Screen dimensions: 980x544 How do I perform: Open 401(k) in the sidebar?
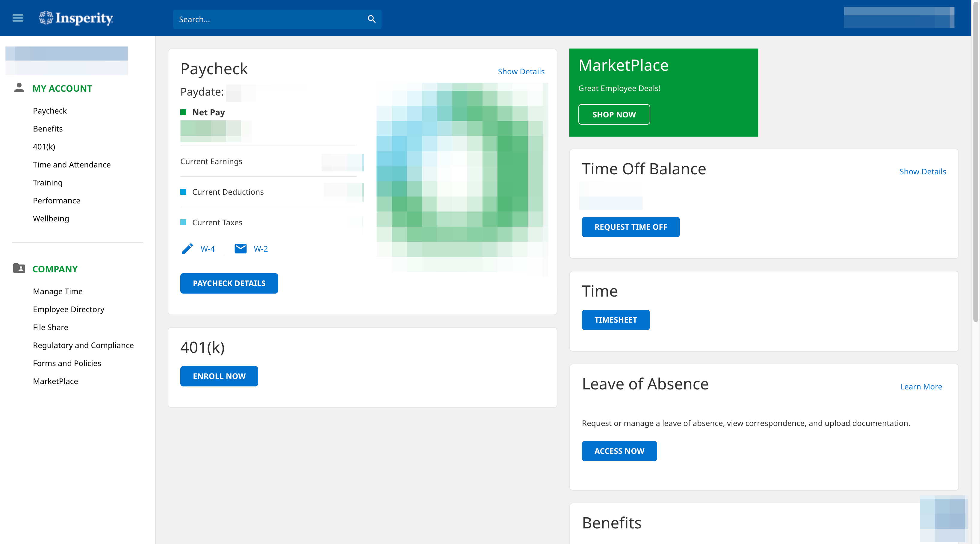point(44,147)
